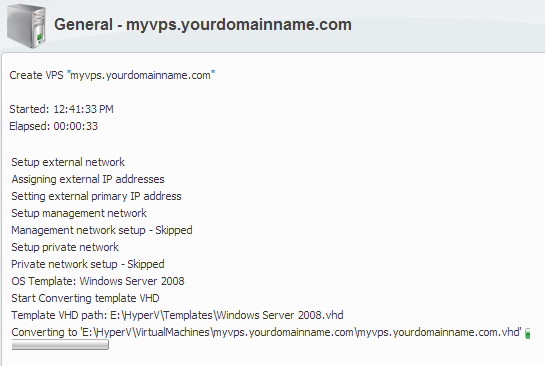The height and width of the screenshot is (366, 545).
Task: Click the heading text General - myvps.yourdomainname.com
Action: 203,25
